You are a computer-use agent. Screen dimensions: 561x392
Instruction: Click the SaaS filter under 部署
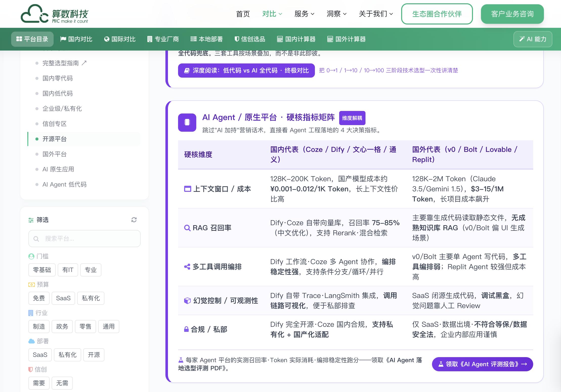click(x=40, y=355)
